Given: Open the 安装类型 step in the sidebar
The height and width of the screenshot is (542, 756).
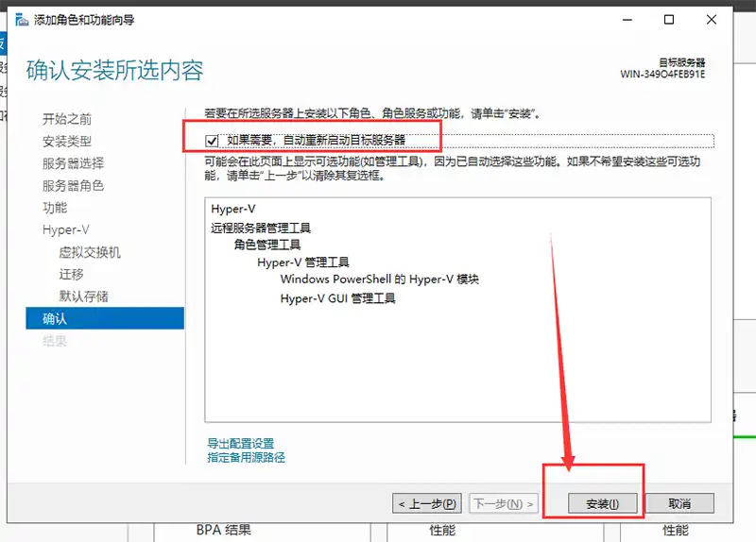Looking at the screenshot, I should (67, 141).
